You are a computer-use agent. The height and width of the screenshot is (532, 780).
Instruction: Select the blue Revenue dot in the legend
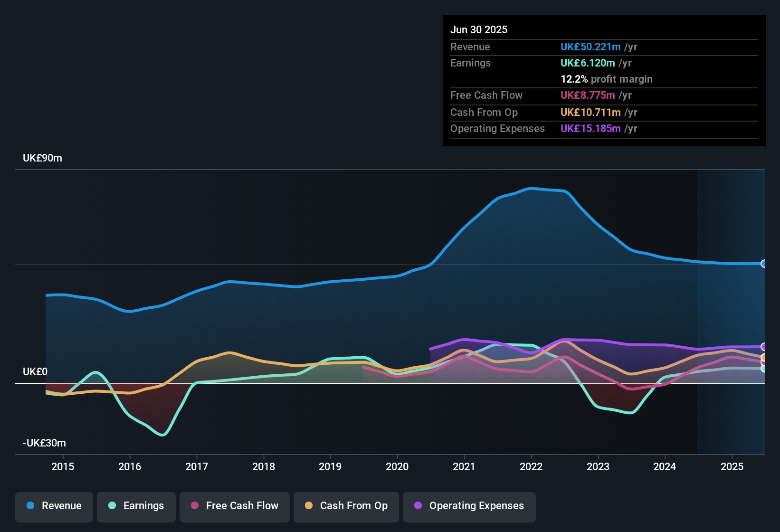click(30, 506)
